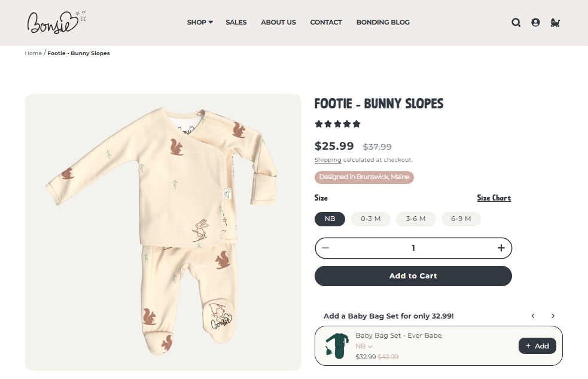Click the five-star rating
The width and height of the screenshot is (588, 379).
(x=338, y=125)
